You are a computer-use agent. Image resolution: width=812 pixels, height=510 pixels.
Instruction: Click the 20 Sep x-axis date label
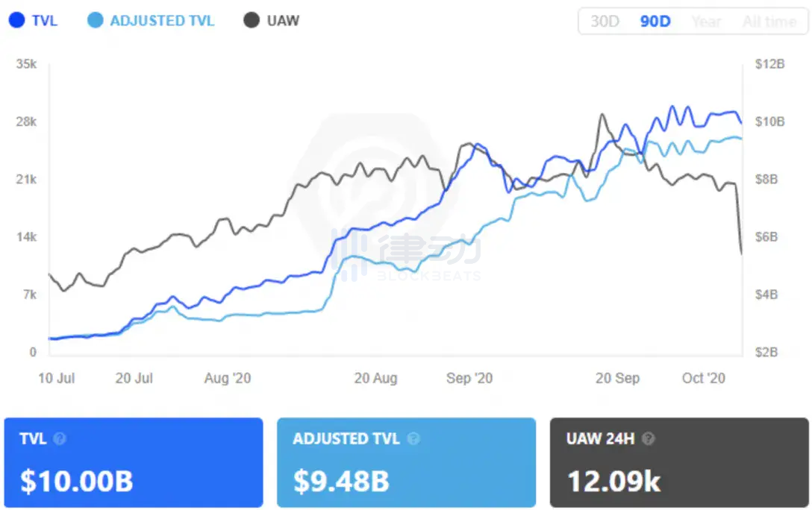pyautogui.click(x=617, y=379)
